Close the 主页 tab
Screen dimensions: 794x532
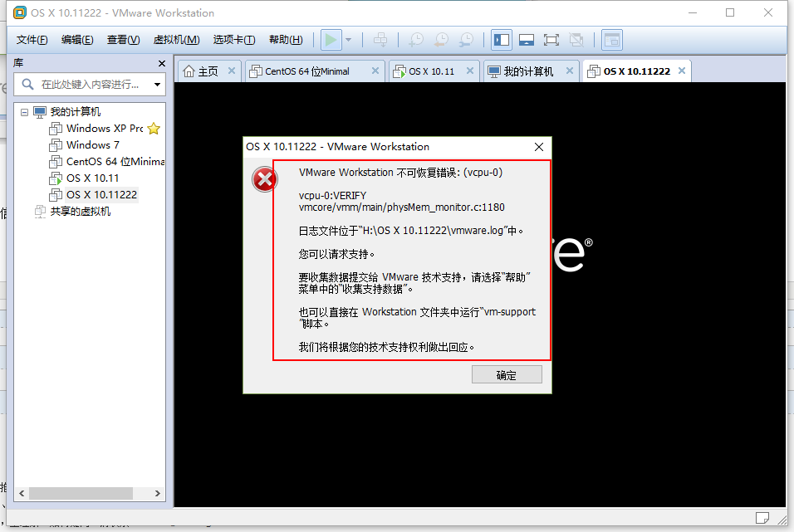click(232, 71)
